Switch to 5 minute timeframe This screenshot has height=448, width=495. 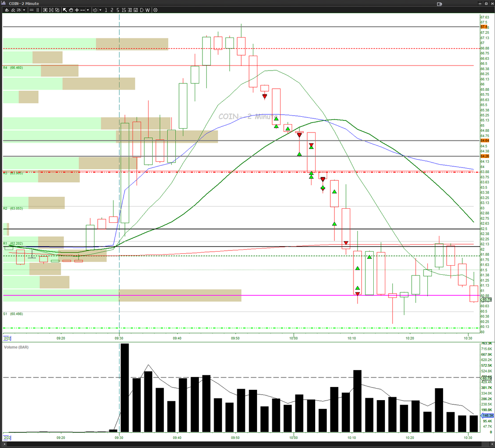118,10
